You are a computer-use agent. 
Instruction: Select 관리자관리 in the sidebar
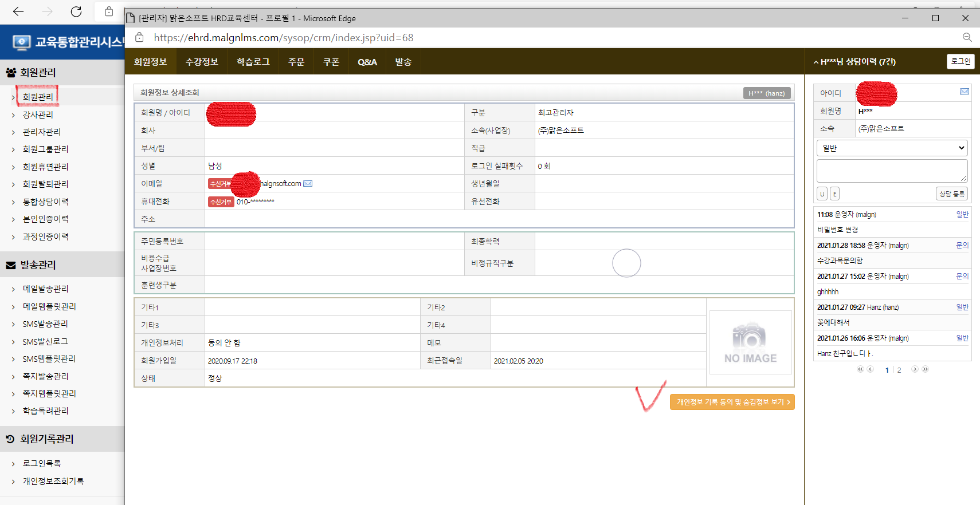42,132
